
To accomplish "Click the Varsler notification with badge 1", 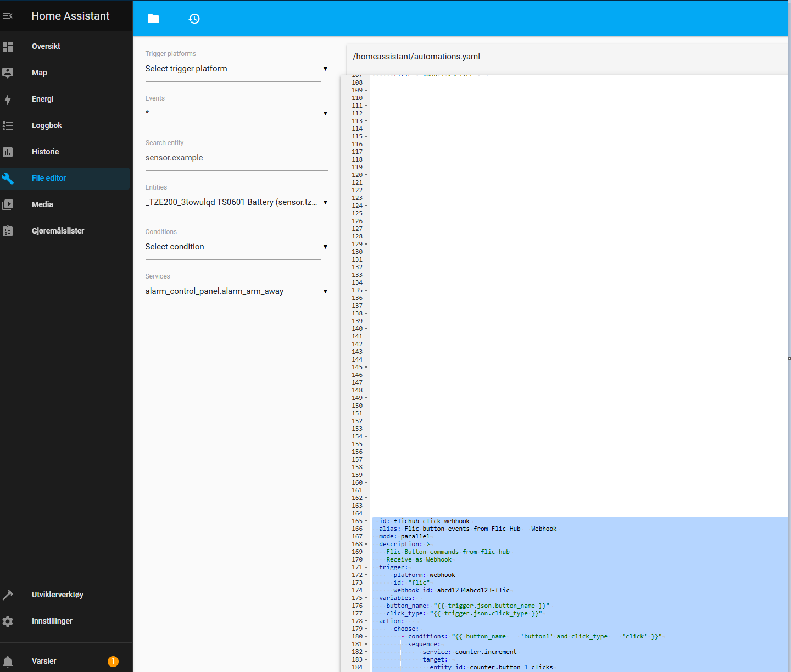I will click(x=44, y=660).
